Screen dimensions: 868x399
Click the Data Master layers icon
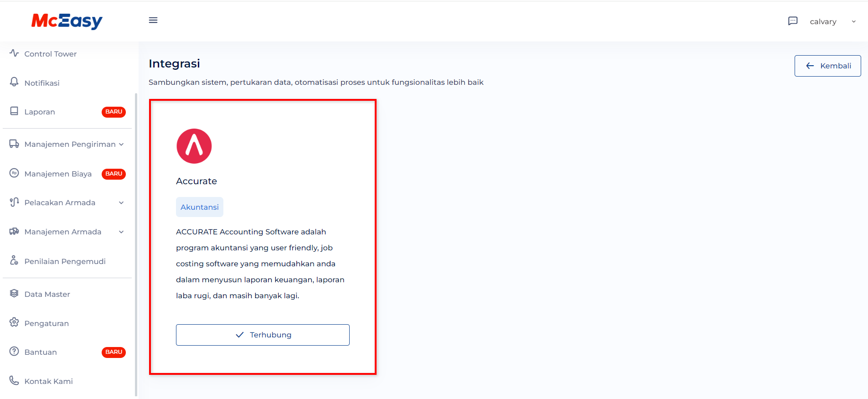14,293
